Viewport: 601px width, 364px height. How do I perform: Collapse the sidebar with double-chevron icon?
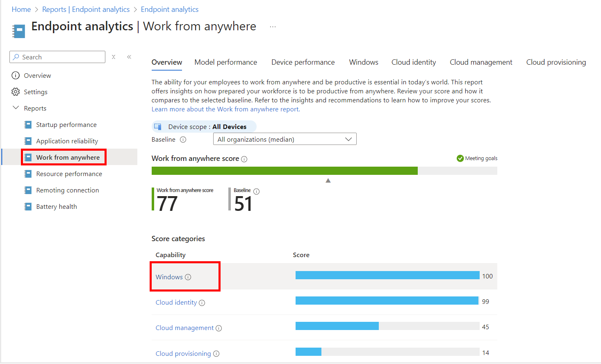pyautogui.click(x=129, y=57)
